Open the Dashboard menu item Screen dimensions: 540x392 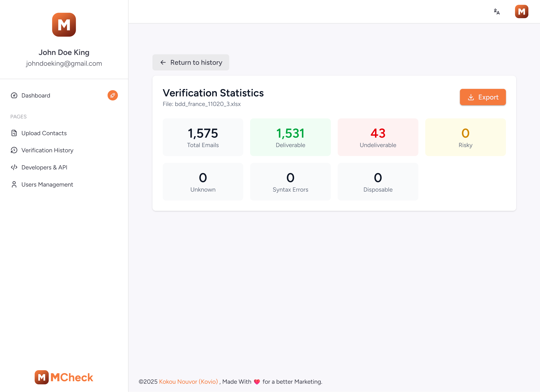coord(36,96)
